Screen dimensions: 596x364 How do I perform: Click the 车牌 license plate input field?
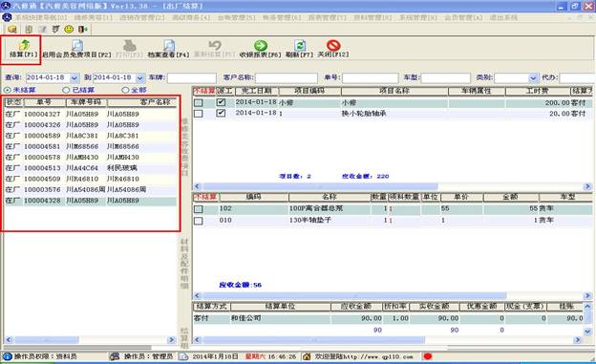tap(192, 78)
